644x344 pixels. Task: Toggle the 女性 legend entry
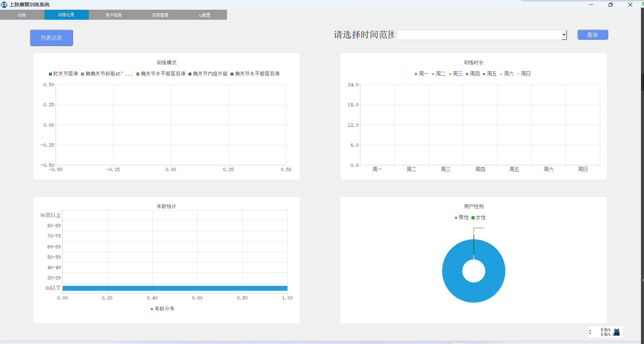479,218
